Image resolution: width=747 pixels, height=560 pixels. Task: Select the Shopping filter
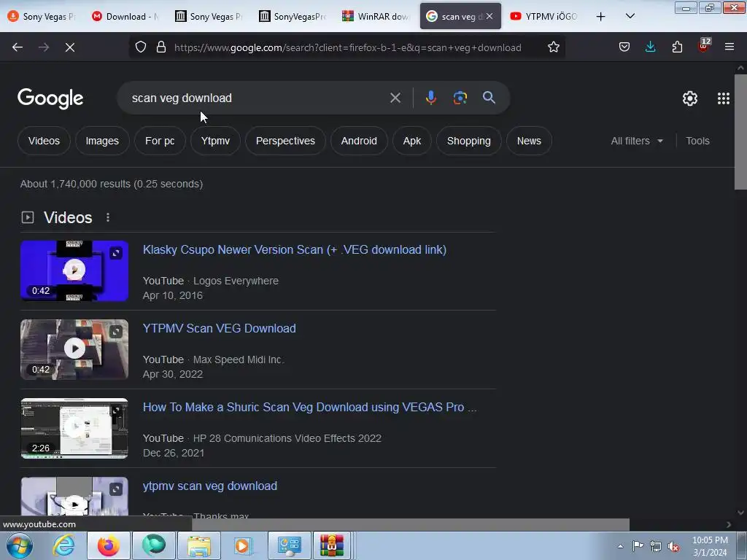[x=469, y=141]
